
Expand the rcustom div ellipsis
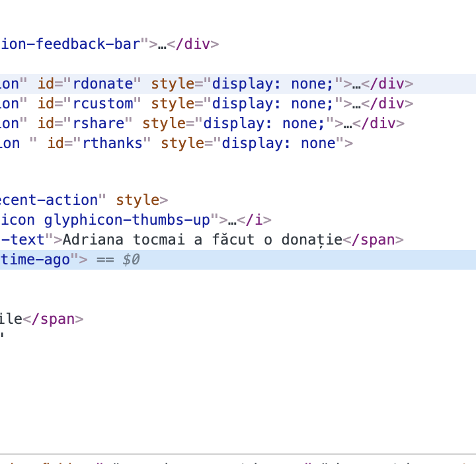coord(356,104)
